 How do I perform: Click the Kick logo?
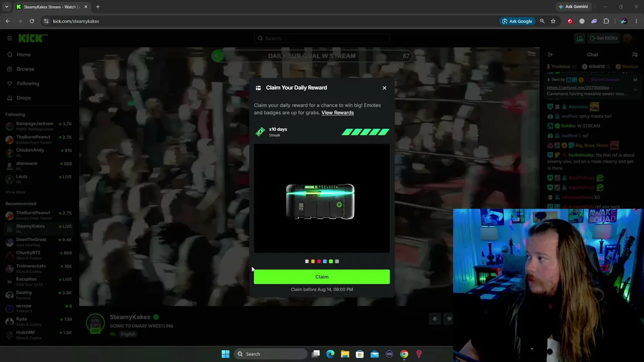tap(33, 38)
